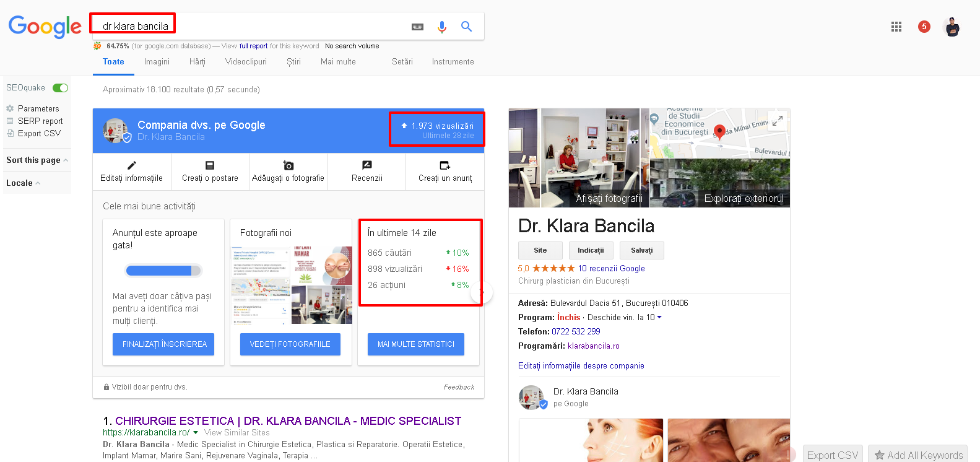The width and height of the screenshot is (980, 462).
Task: Click the create post icon
Action: 210,165
